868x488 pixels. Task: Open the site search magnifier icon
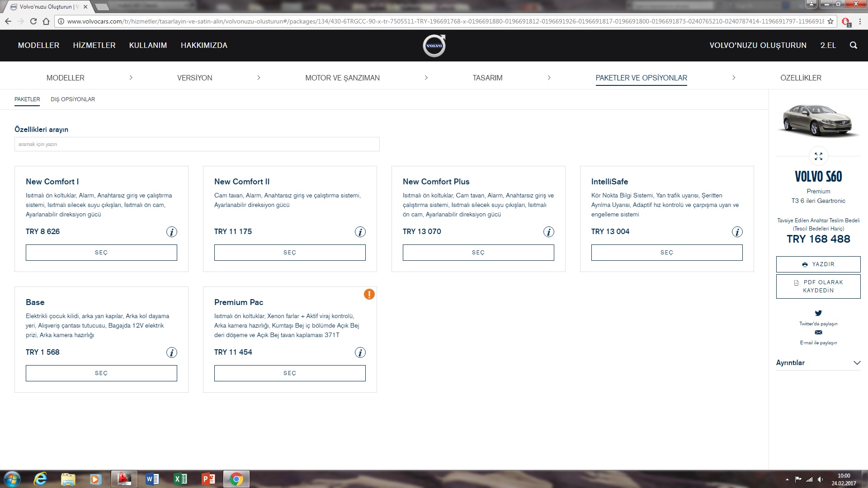853,45
